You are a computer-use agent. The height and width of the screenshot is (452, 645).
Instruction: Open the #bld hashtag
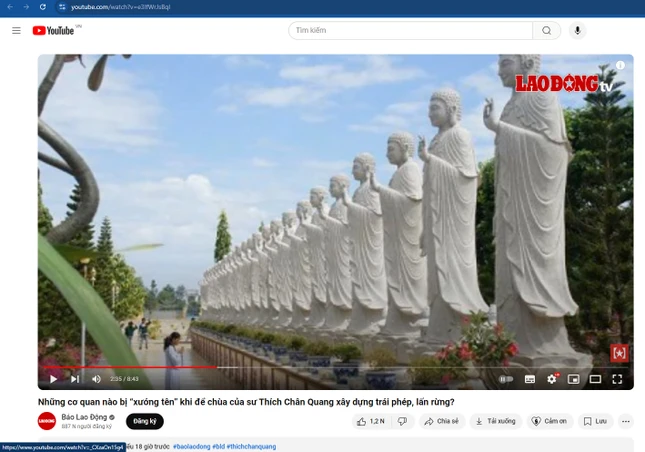(218, 446)
